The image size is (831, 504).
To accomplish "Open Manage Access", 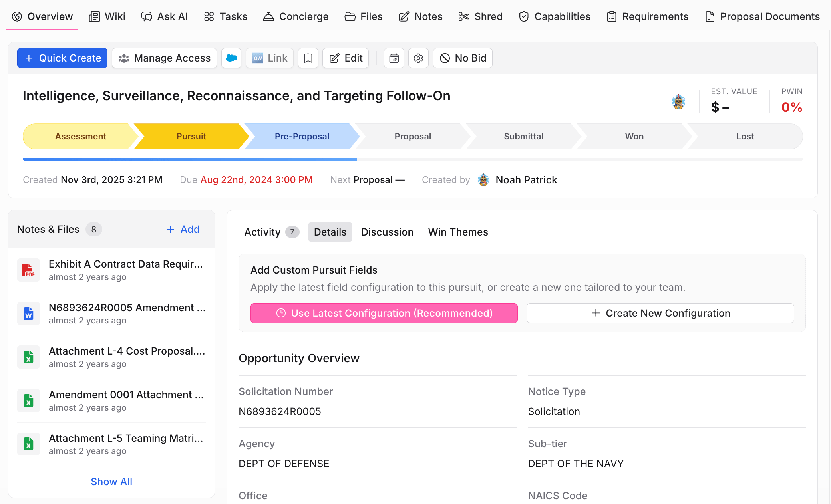I will click(x=164, y=58).
